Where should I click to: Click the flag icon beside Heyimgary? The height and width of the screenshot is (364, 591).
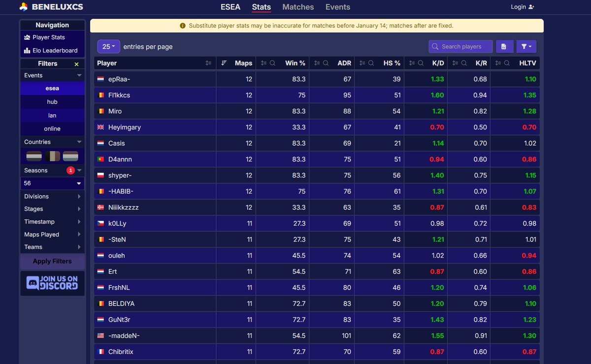pyautogui.click(x=100, y=127)
